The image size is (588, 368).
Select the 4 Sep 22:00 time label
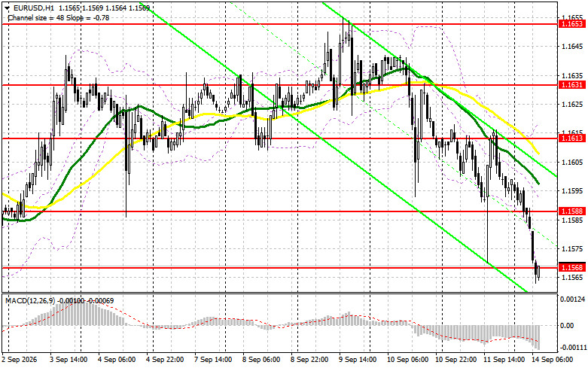point(165,360)
